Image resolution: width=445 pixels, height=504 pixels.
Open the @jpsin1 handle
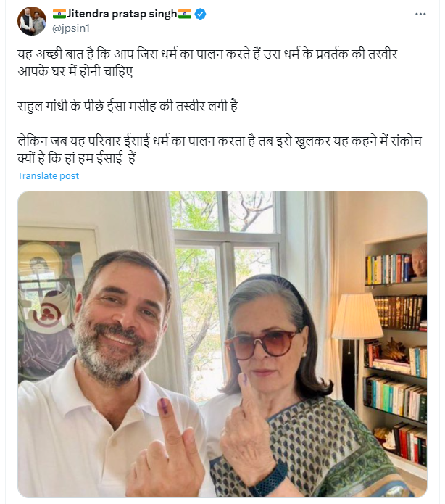tap(69, 28)
